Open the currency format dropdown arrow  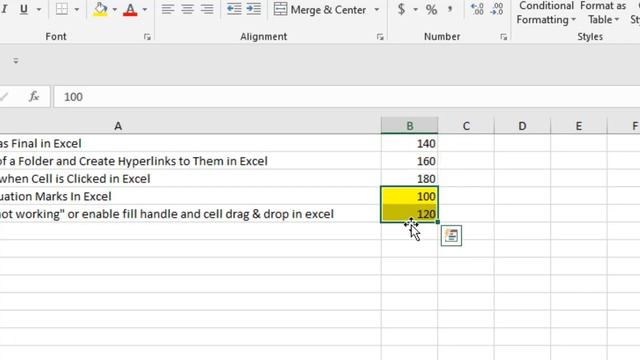point(416,9)
